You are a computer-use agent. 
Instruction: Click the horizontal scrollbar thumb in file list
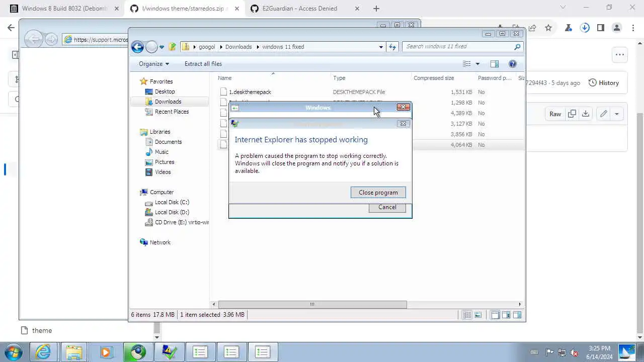312,304
